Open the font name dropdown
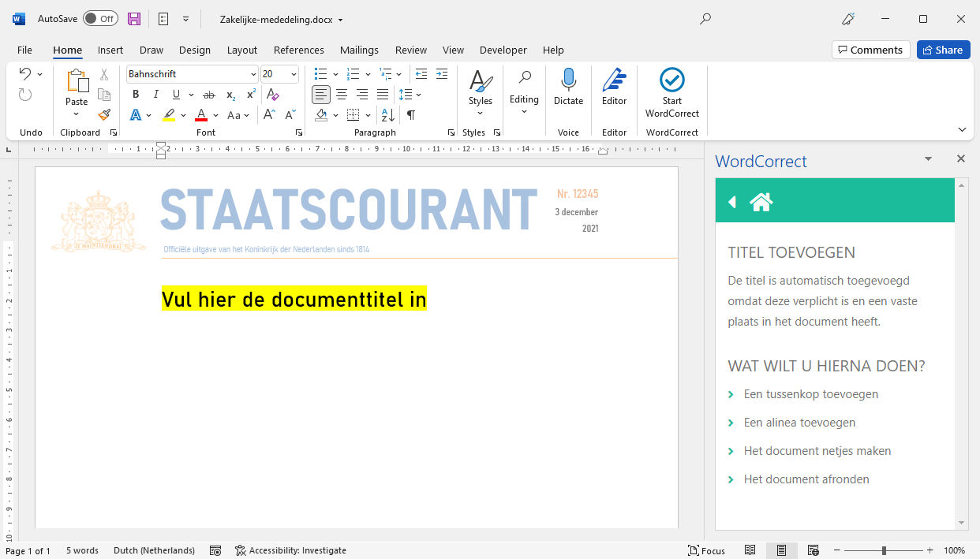This screenshot has height=559, width=980. [x=253, y=74]
